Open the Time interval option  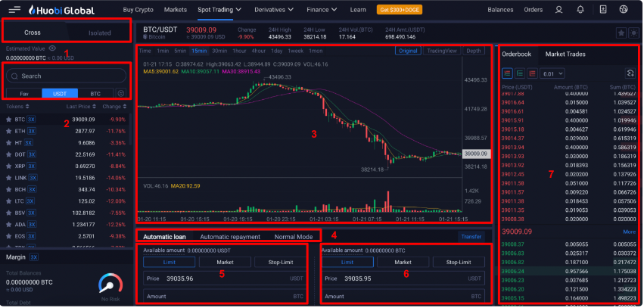[145, 51]
